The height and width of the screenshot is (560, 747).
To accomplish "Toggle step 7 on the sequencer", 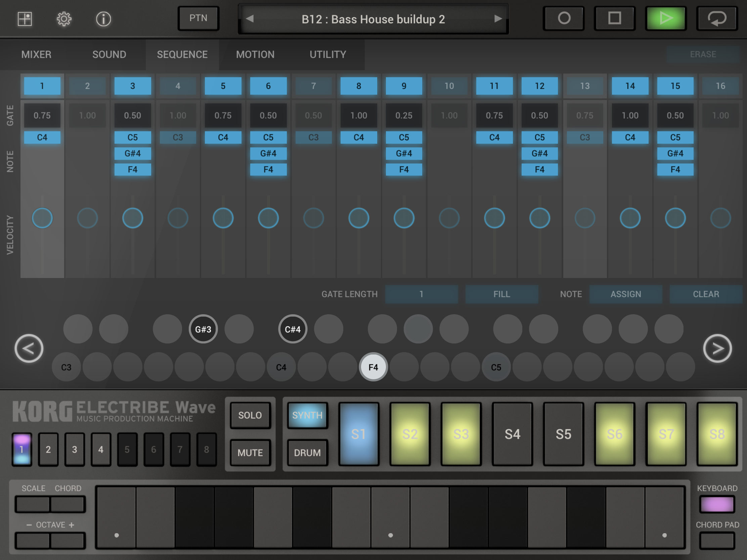I will click(314, 86).
